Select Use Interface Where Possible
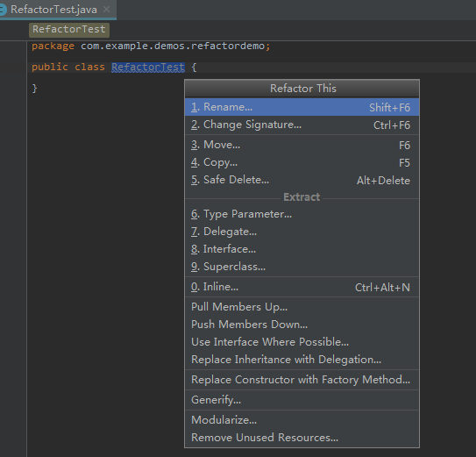This screenshot has height=457, width=476. [x=302, y=342]
